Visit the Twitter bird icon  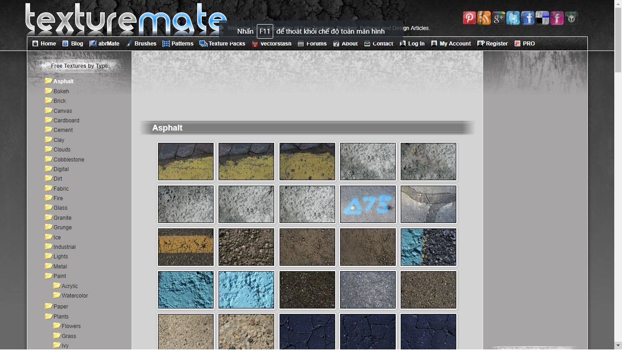pyautogui.click(x=513, y=18)
